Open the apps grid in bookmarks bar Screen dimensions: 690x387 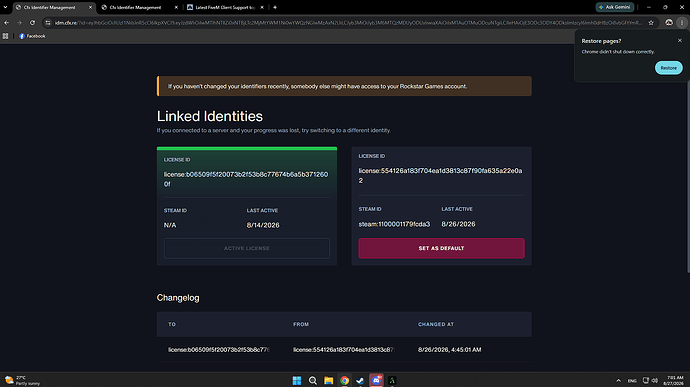5,36
